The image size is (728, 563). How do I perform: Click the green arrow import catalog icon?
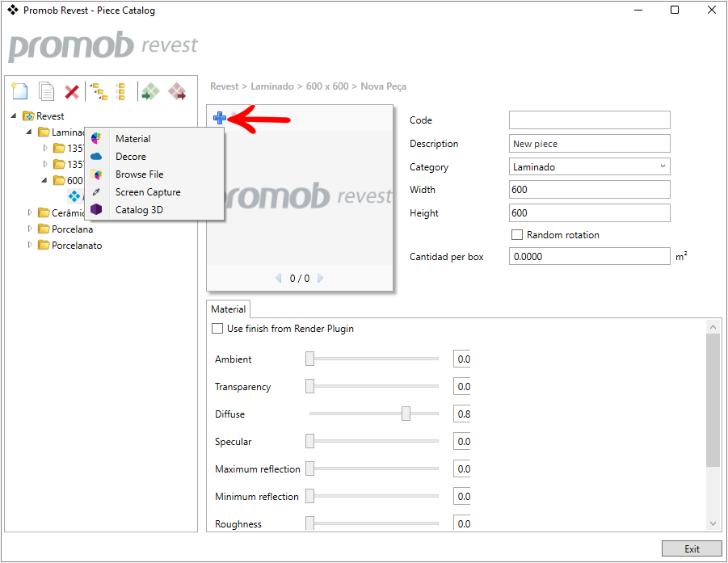(x=150, y=91)
